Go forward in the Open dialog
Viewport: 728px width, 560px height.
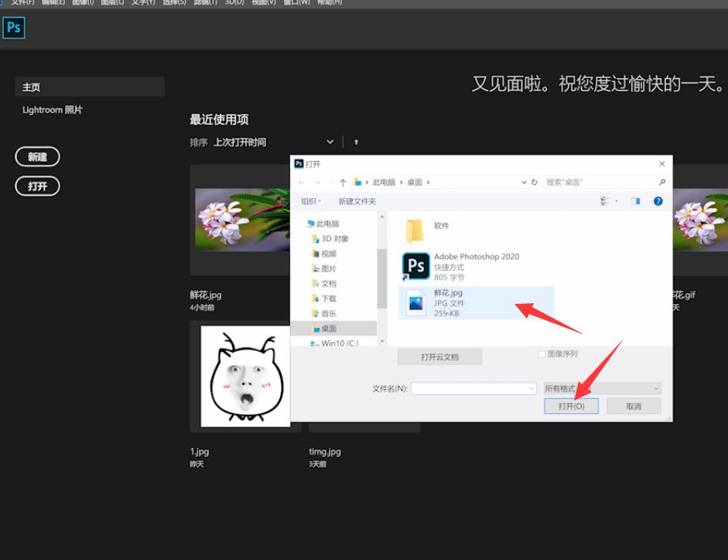[x=317, y=183]
